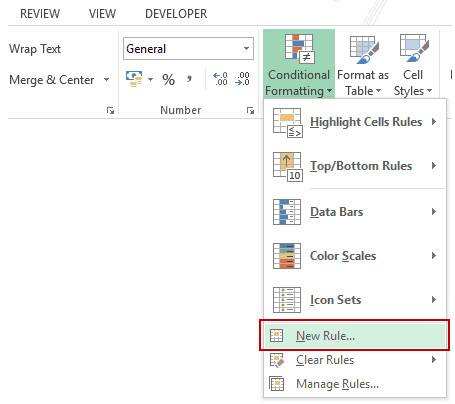
Task: Click the Conditional Formatting button
Action: [x=299, y=64]
